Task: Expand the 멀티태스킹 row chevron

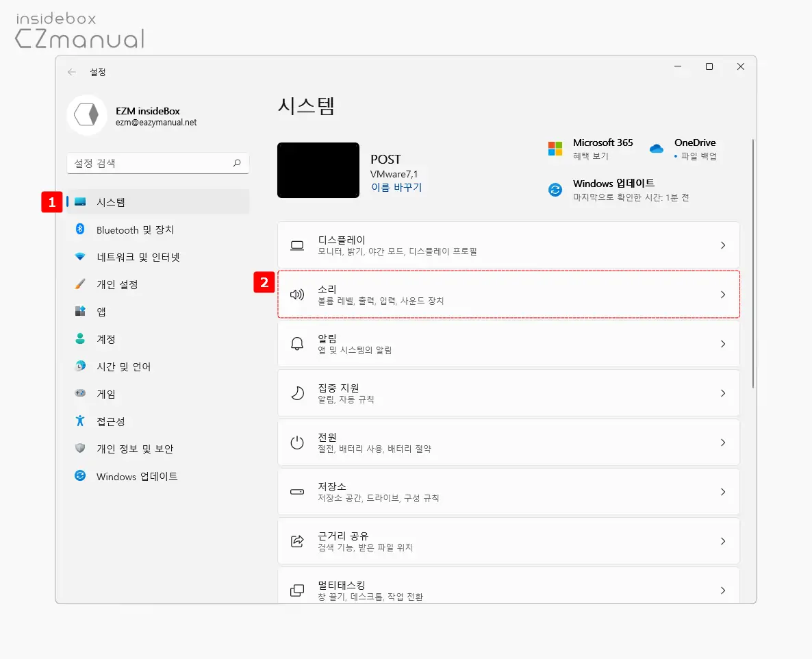Action: click(x=723, y=588)
